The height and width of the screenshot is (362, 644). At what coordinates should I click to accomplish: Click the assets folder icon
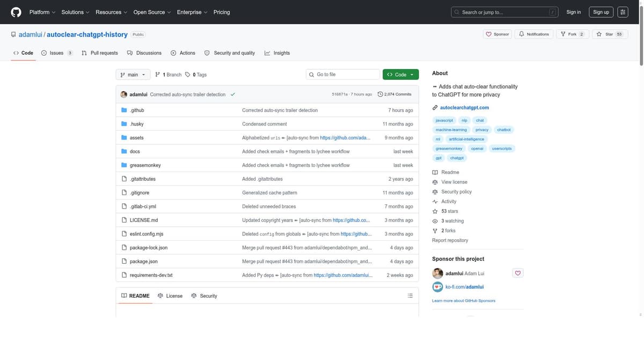tap(124, 138)
